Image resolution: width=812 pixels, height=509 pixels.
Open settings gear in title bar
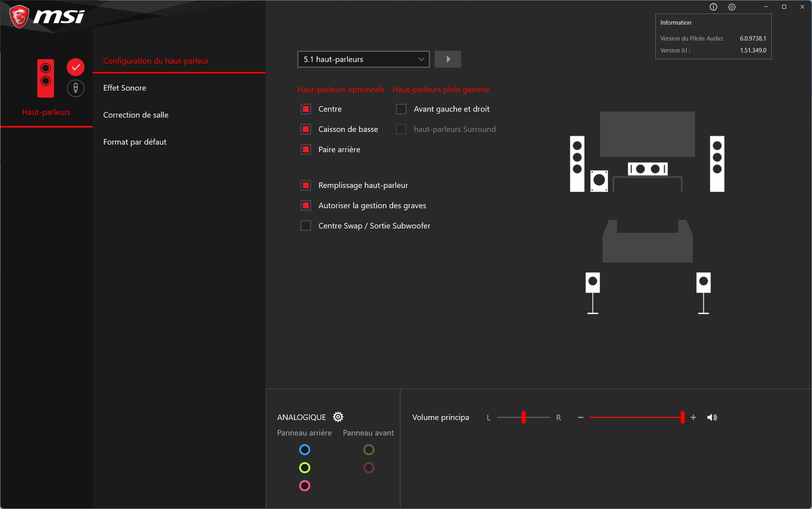(732, 7)
